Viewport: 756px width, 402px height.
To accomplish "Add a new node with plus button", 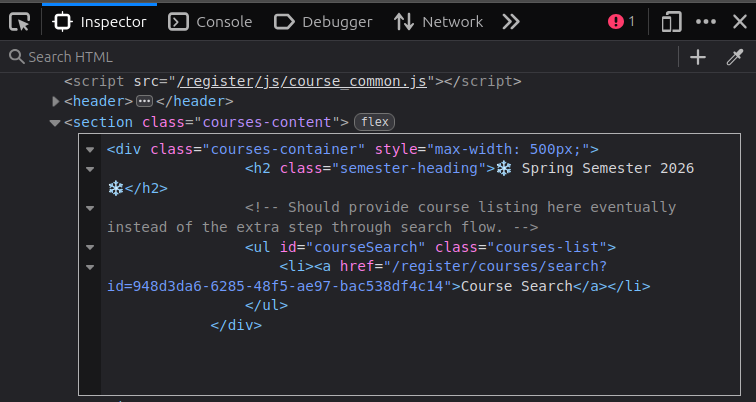I will pos(698,57).
